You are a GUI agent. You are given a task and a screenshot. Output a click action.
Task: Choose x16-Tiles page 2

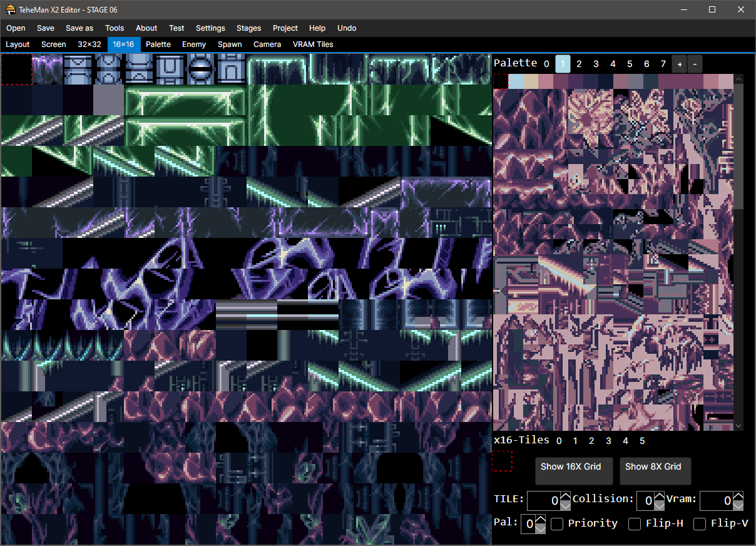pos(591,441)
